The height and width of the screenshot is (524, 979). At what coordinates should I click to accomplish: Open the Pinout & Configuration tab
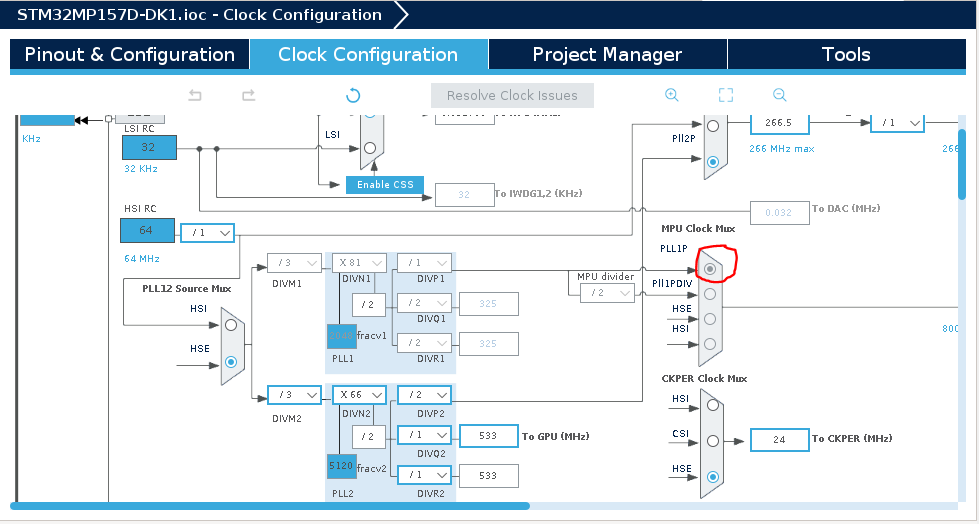130,54
